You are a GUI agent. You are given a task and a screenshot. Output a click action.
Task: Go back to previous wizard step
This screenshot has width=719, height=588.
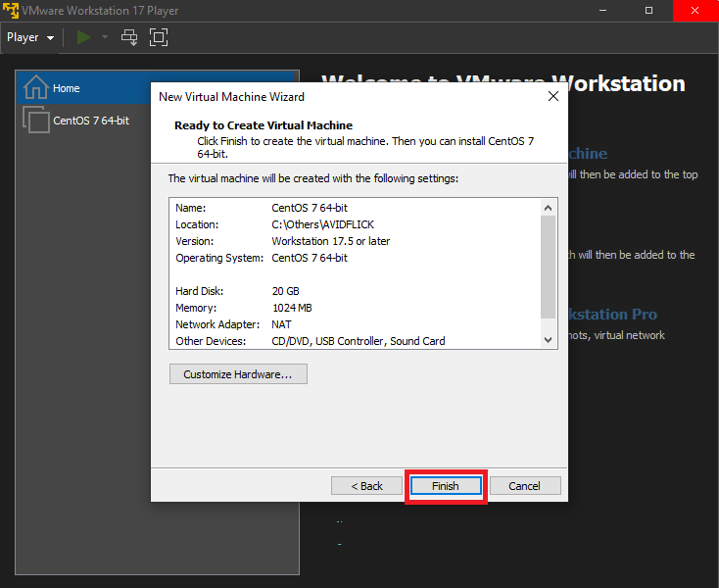364,486
